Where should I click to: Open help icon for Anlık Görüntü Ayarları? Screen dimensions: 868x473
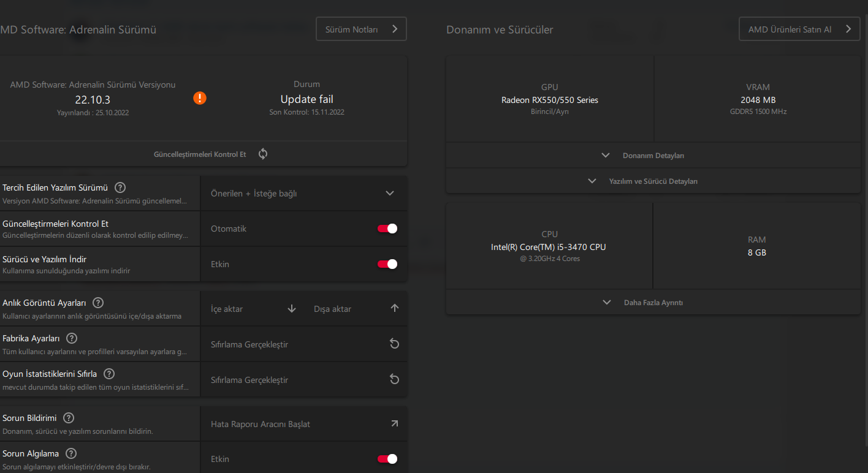click(x=98, y=303)
